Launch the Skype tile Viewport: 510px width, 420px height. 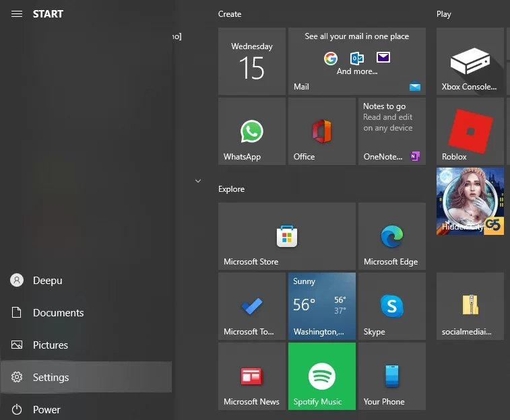392,306
